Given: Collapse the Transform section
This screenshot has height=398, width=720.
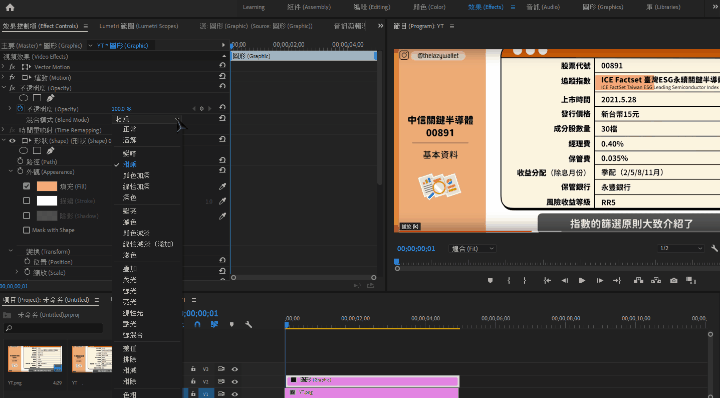Looking at the screenshot, I should tap(11, 251).
